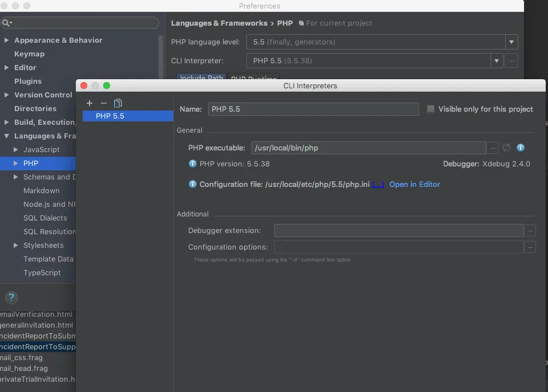Click the search magnifier icon in Preferences
Image resolution: width=548 pixels, height=392 pixels.
tap(7, 23)
